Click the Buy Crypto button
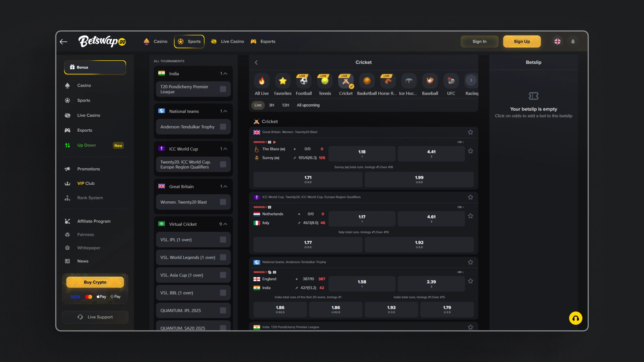Screen dimensions: 644x362 point(95,282)
